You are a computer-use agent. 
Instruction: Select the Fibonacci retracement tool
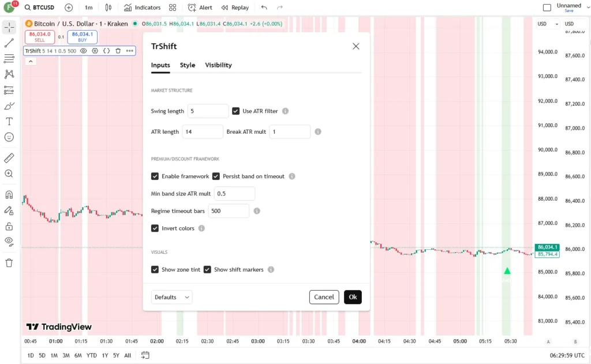point(9,58)
